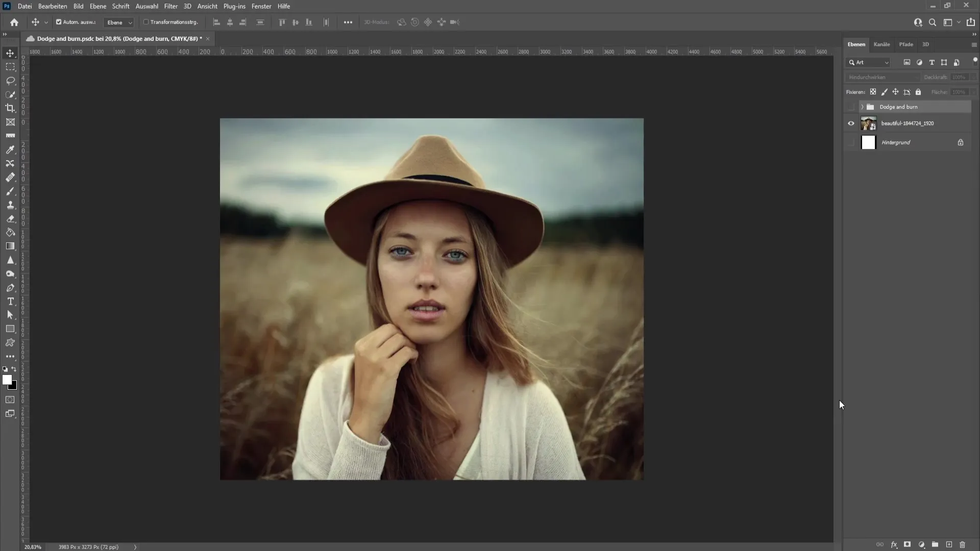Image resolution: width=980 pixels, height=551 pixels.
Task: Click the Pfade tab
Action: pyautogui.click(x=906, y=44)
